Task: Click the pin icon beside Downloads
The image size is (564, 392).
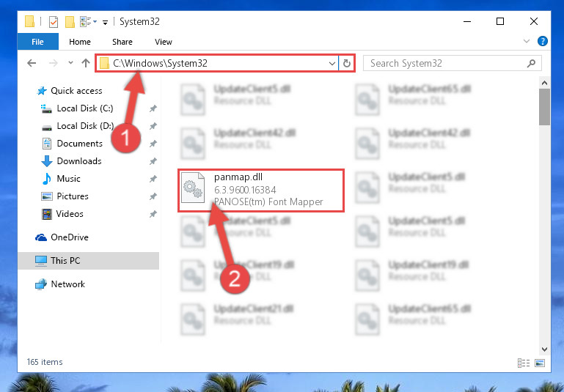Action: [153, 161]
